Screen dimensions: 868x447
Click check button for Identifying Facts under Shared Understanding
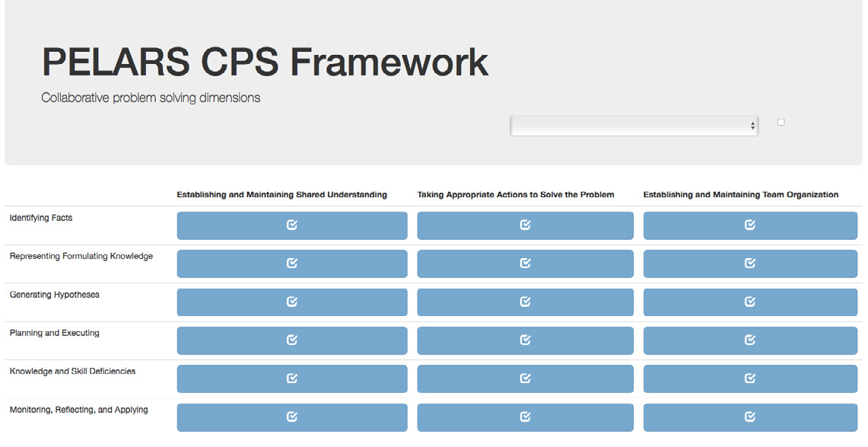(x=291, y=225)
